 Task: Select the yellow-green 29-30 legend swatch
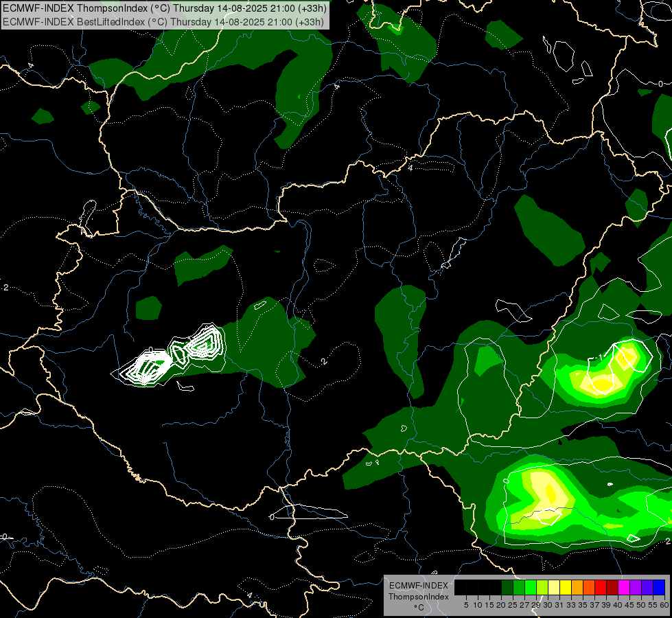pyautogui.click(x=542, y=587)
